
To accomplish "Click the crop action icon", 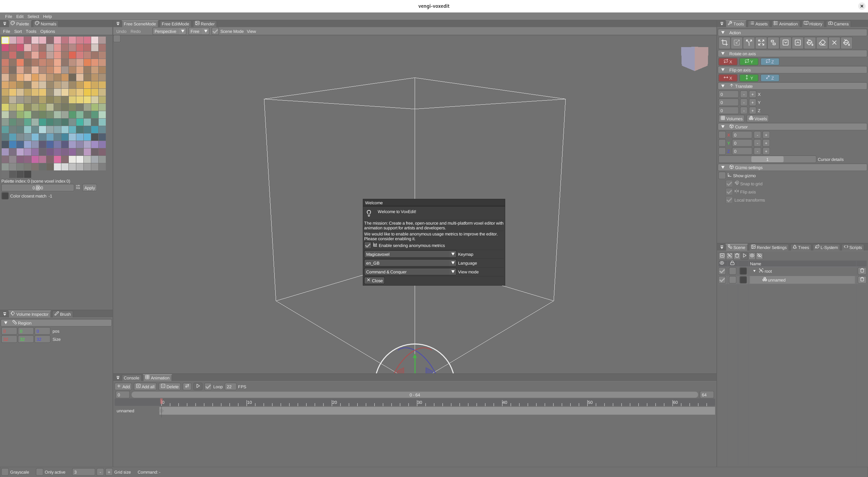I will click(725, 43).
